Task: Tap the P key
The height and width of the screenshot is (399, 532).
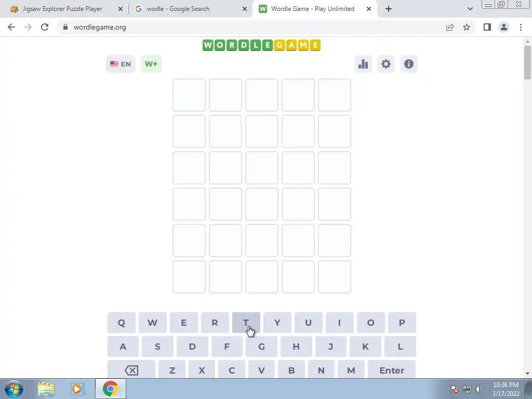Action: [x=402, y=323]
